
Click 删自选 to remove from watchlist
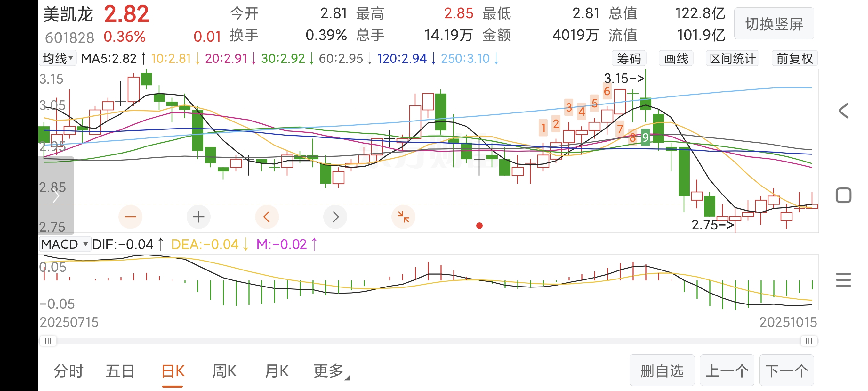click(662, 370)
